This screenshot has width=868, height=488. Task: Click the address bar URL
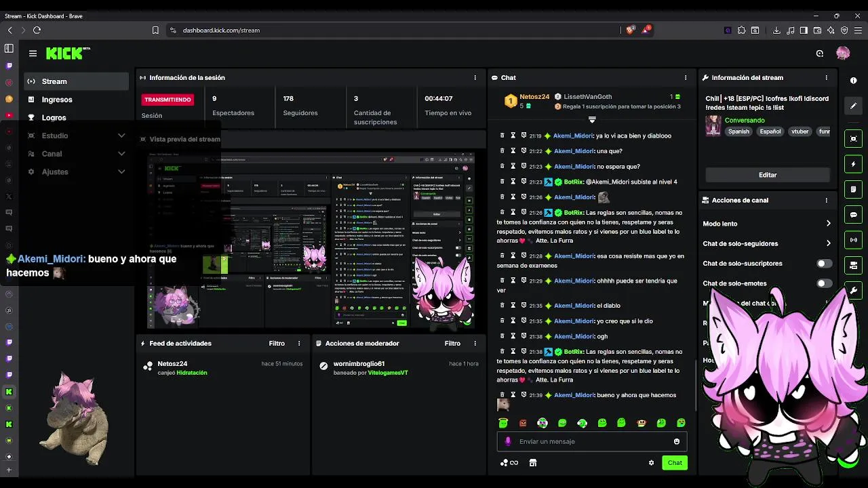(x=221, y=30)
